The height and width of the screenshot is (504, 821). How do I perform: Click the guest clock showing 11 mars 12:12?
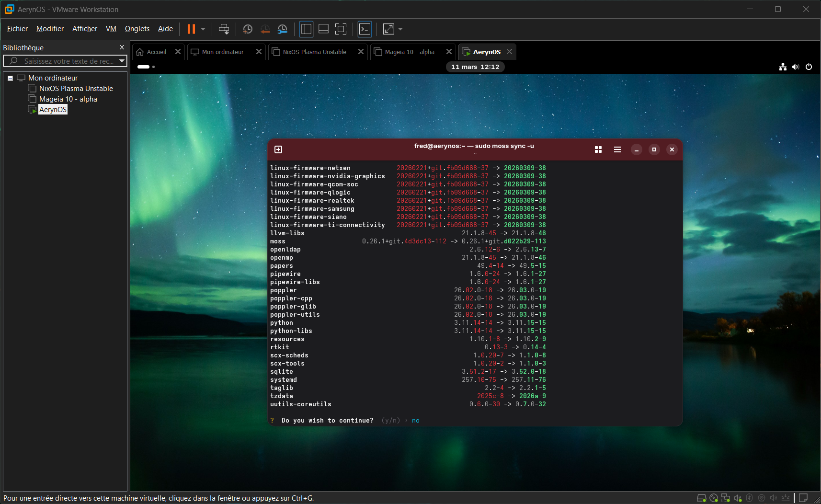click(475, 67)
